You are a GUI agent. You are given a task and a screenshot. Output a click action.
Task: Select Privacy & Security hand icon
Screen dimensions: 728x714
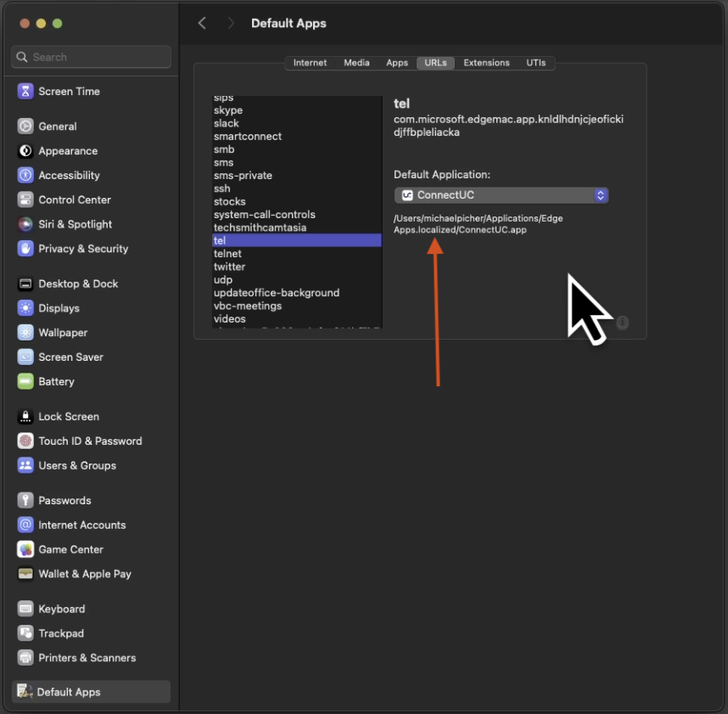click(25, 249)
